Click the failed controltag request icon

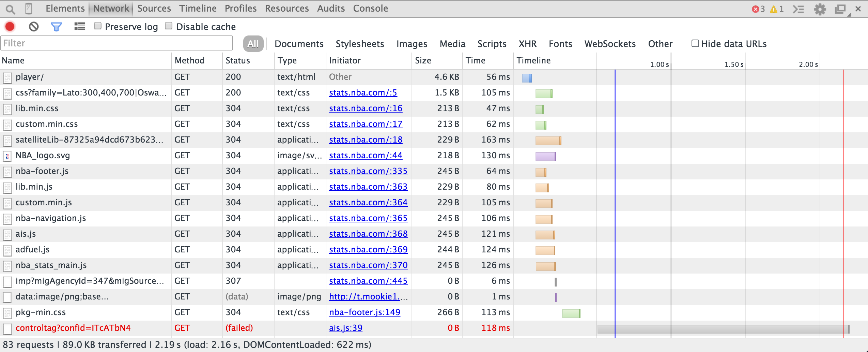point(7,328)
